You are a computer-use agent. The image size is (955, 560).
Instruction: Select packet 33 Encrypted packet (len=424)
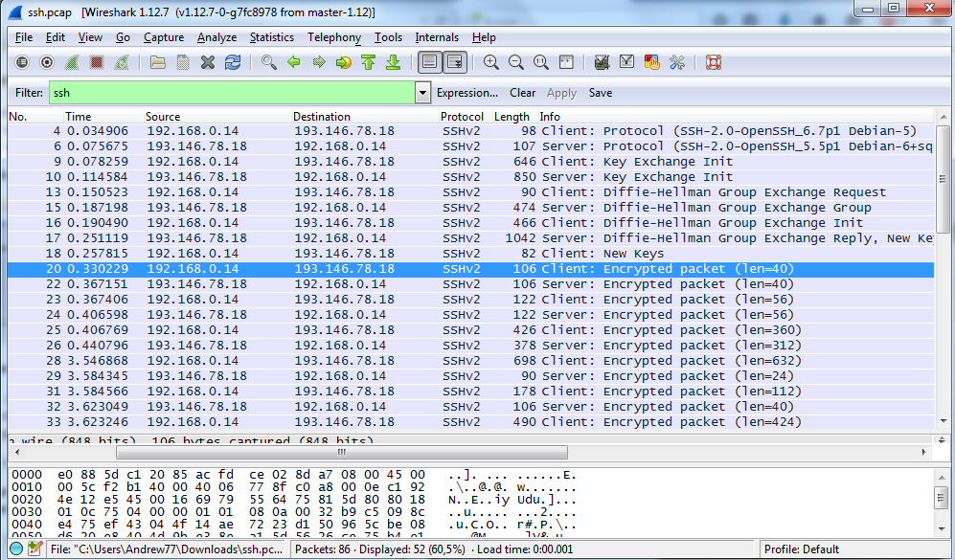tap(471, 422)
